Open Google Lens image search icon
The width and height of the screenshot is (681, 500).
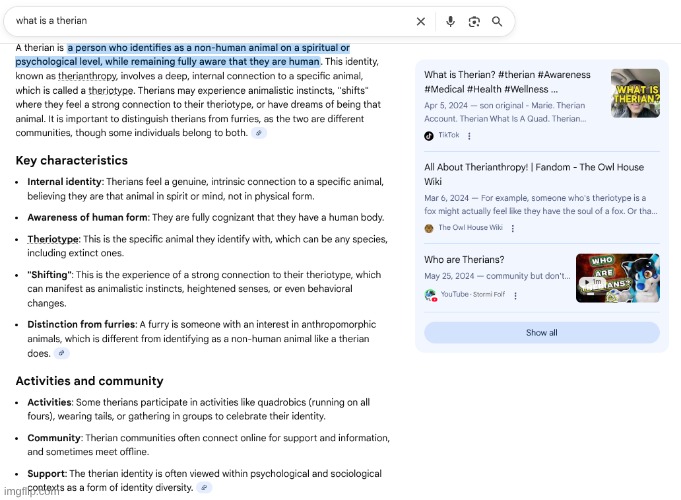(x=474, y=21)
